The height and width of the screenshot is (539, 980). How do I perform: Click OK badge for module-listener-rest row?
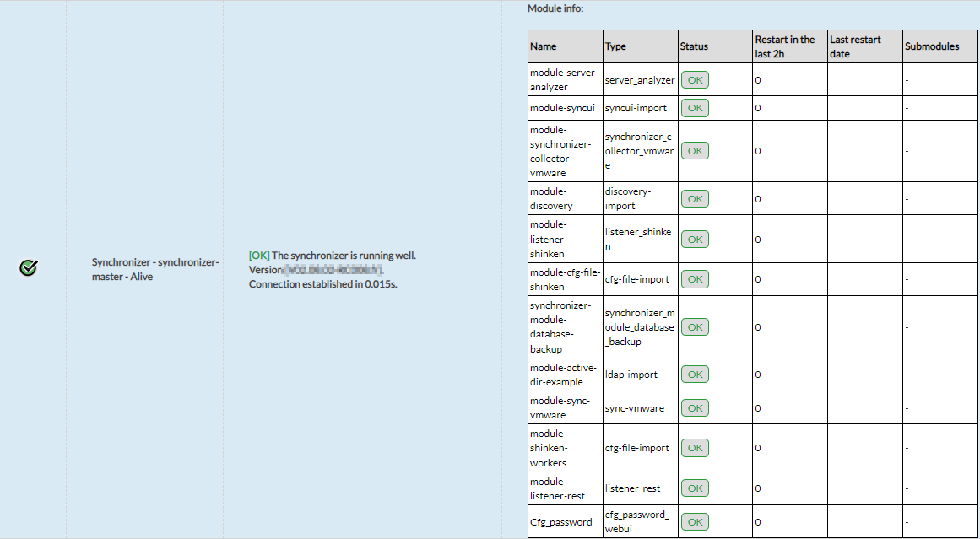click(x=695, y=488)
